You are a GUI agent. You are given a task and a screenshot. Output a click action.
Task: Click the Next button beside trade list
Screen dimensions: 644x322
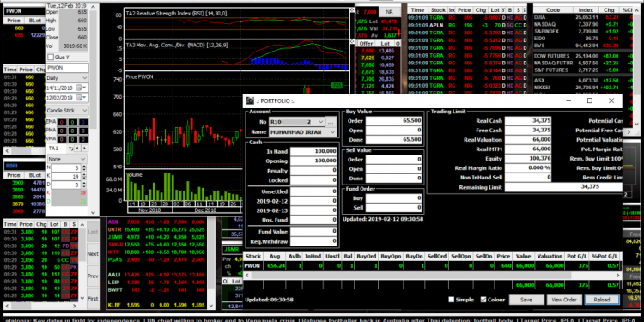(93, 254)
